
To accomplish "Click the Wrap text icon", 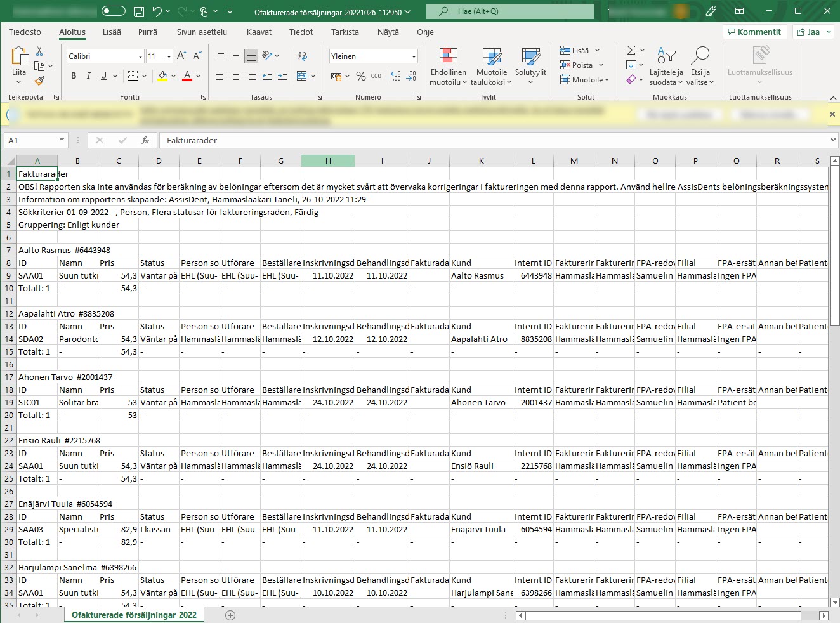I will [x=302, y=56].
